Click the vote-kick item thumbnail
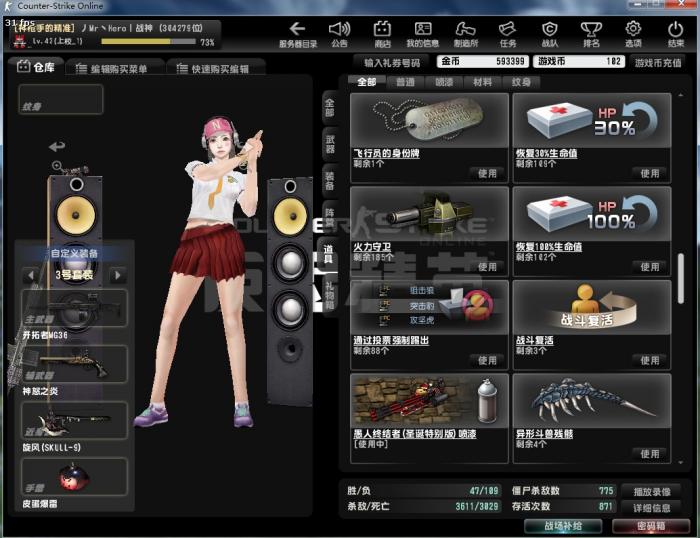The height and width of the screenshot is (538, 700). point(429,307)
